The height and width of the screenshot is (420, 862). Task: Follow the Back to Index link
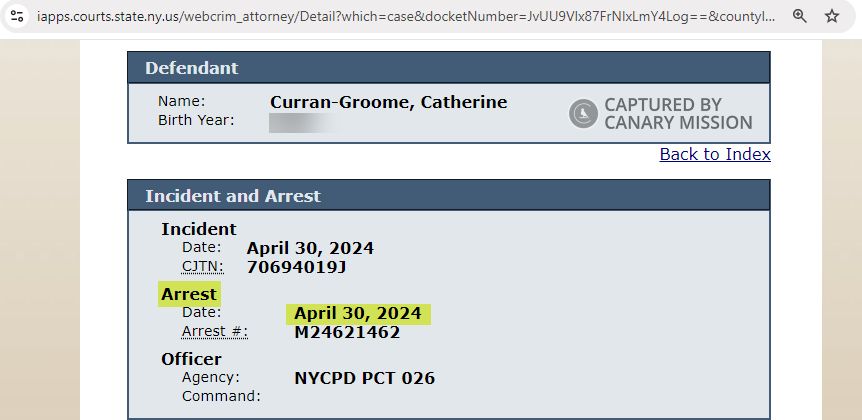715,154
